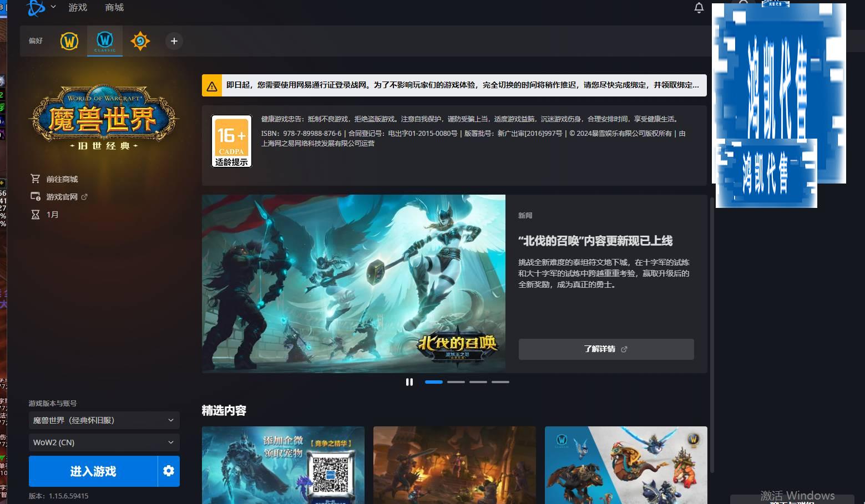The height and width of the screenshot is (504, 865).
Task: Click the news headline "北伐的召唤"内容更新现已上线
Action: 595,241
